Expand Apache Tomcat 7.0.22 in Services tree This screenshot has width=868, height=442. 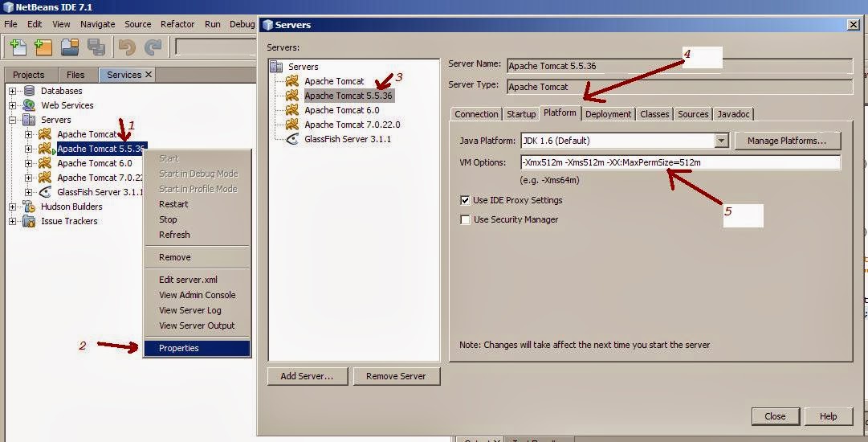[28, 178]
